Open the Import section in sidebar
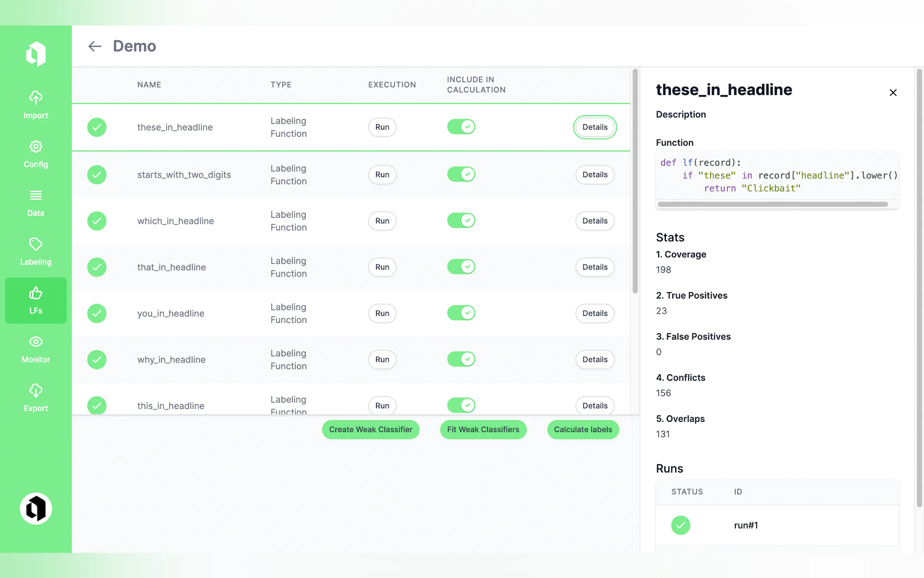 click(36, 105)
